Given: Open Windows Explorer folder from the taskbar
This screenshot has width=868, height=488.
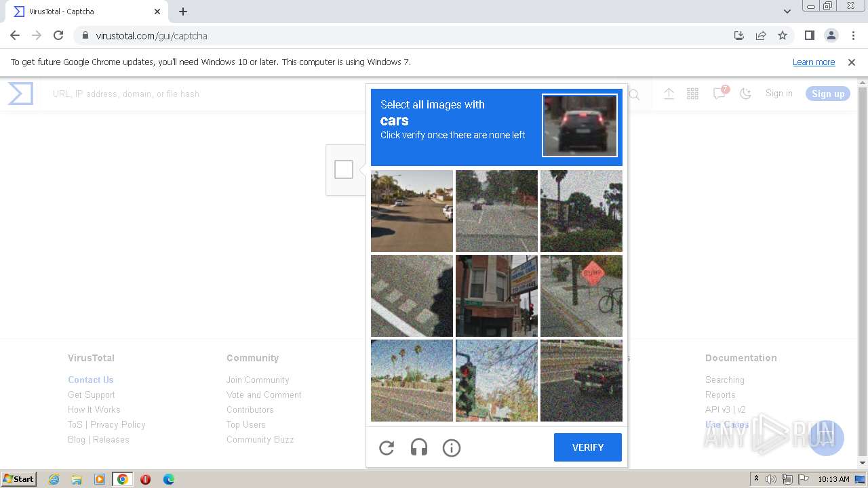Looking at the screenshot, I should point(77,479).
